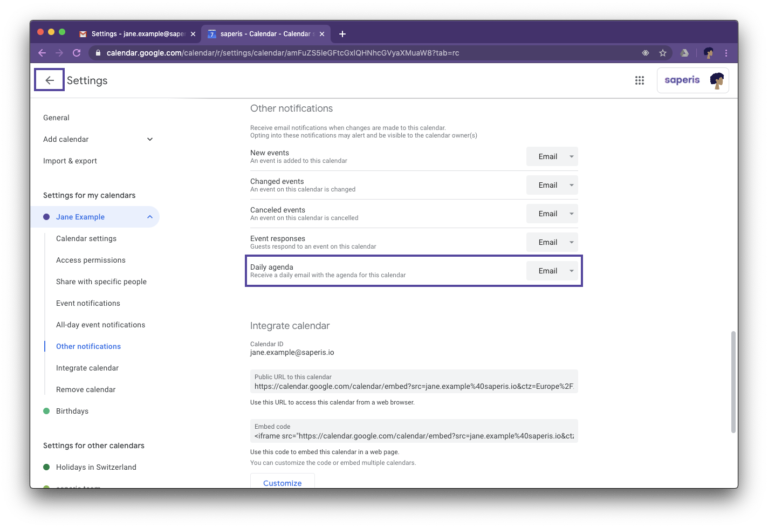768x528 pixels.
Task: Open the saperis account avatar menu
Action: coord(717,80)
